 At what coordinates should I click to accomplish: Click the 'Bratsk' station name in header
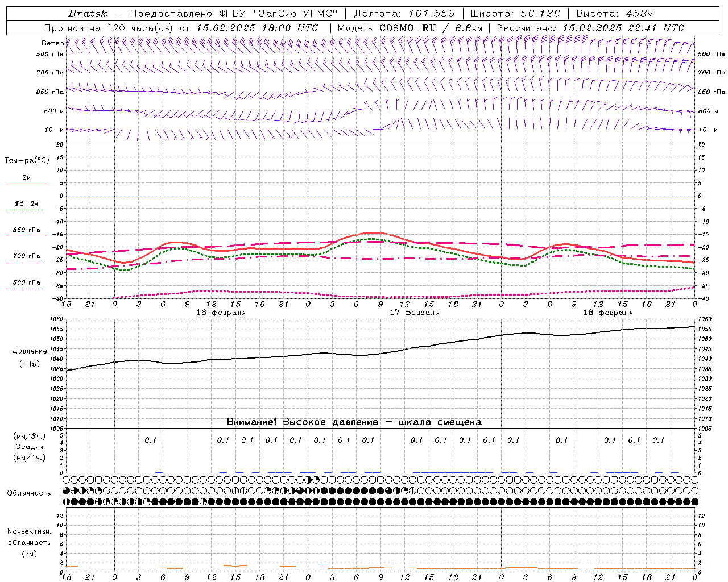tap(88, 14)
